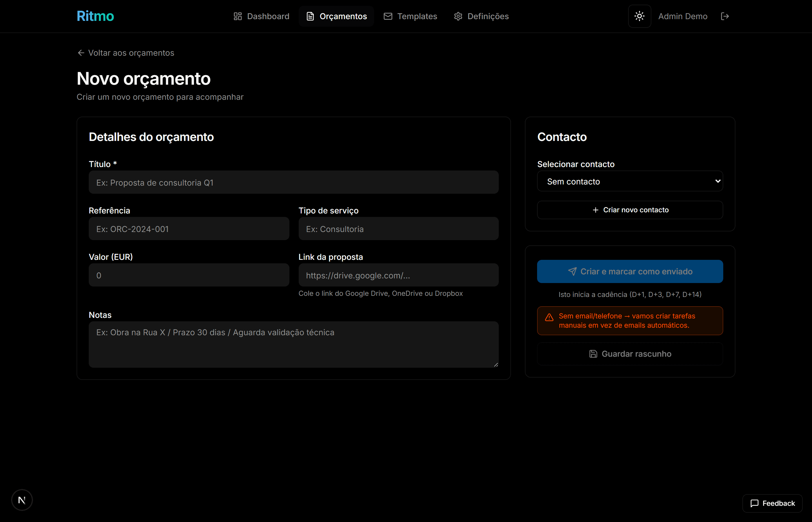
Task: Click the Valor (EUR) field
Action: point(189,275)
